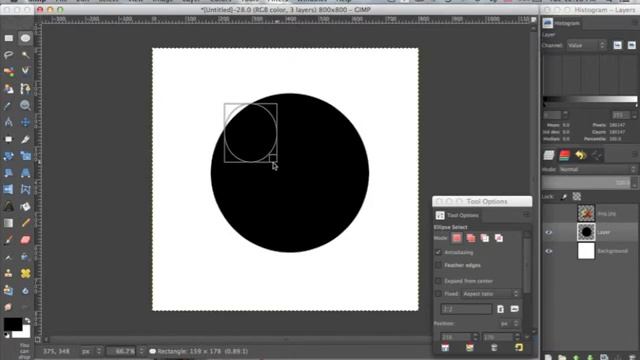
Task: Toggle Quick Mask at canvas corner
Action: click(38, 339)
